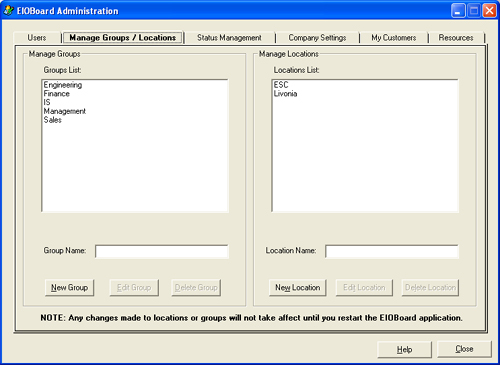Click the New Group button
This screenshot has height=365, width=500.
tap(69, 287)
